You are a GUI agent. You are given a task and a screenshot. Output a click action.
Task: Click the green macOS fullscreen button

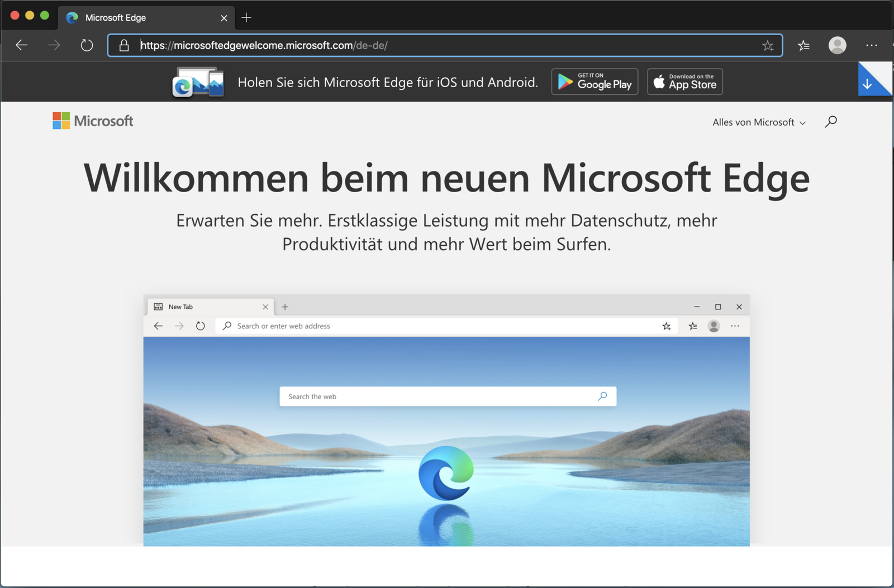[45, 16]
